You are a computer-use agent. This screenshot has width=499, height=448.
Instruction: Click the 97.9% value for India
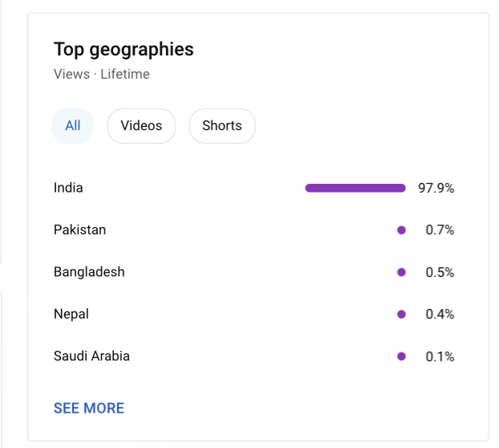[x=436, y=188]
